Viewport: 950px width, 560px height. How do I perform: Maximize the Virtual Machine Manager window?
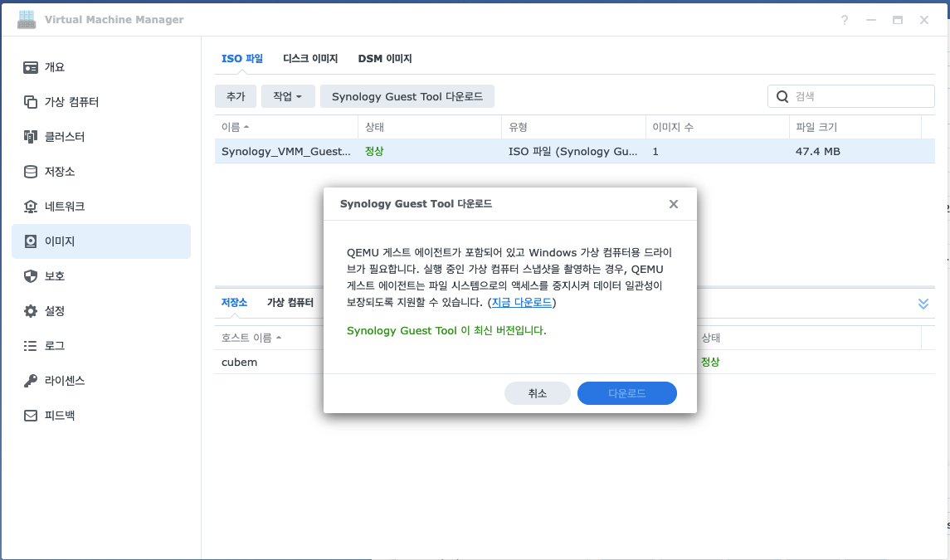coord(897,20)
